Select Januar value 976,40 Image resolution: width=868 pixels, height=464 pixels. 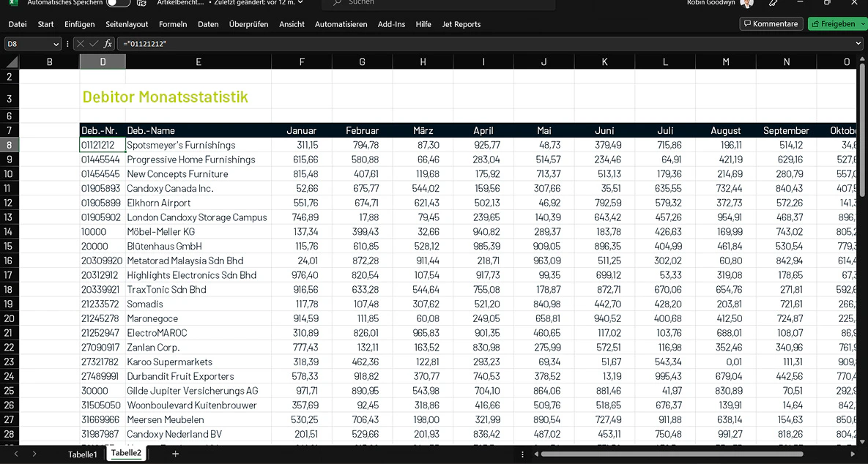tap(302, 275)
